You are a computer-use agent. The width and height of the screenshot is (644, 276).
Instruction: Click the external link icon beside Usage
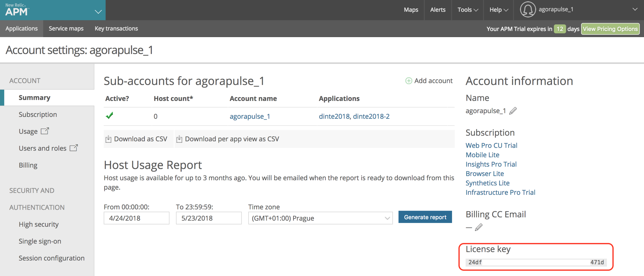(x=45, y=131)
